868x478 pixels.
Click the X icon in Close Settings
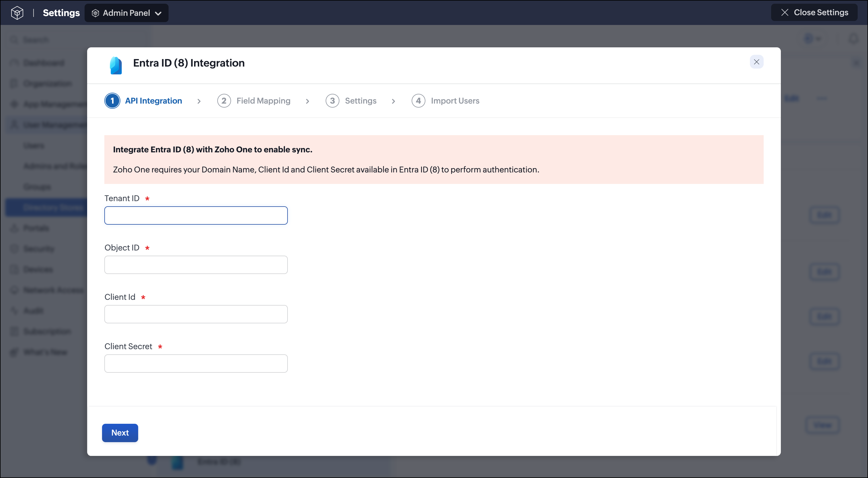pos(784,13)
